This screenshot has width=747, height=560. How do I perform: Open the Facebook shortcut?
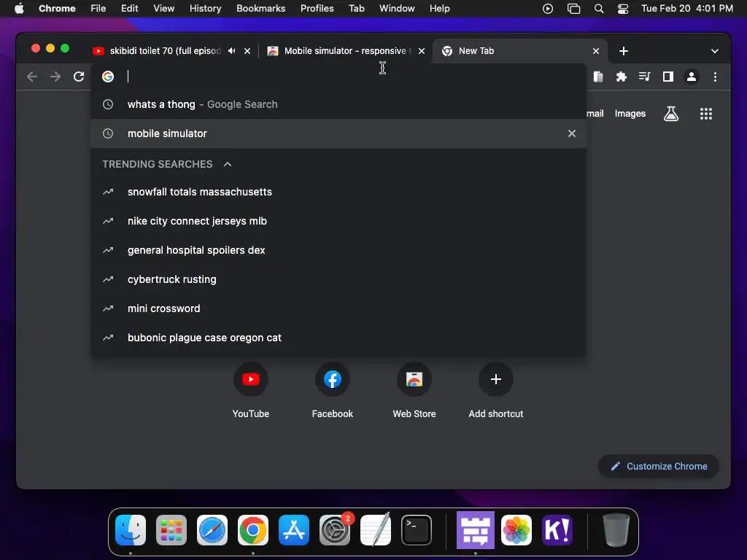pos(333,391)
